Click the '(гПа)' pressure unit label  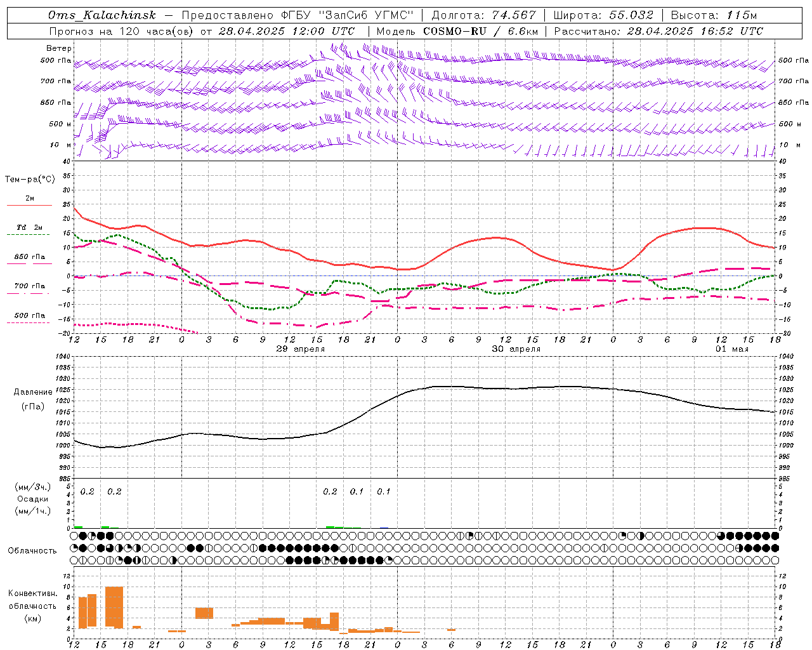(33, 407)
